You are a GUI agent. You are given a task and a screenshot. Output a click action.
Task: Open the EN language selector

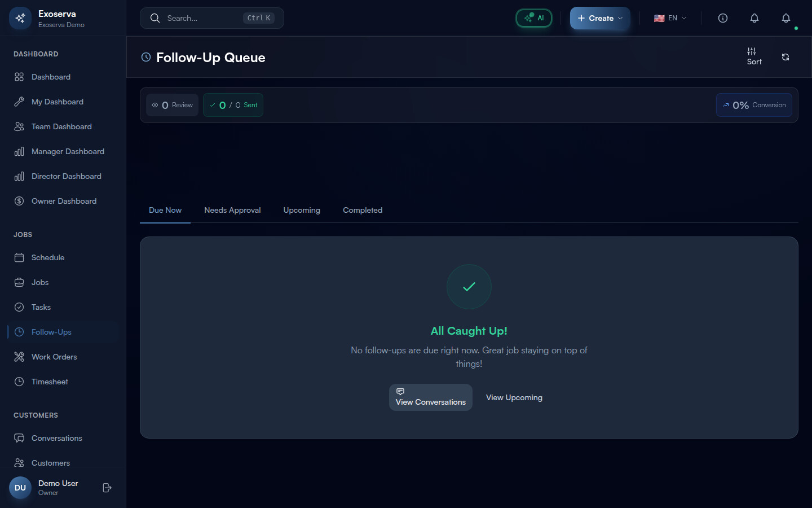(x=670, y=18)
